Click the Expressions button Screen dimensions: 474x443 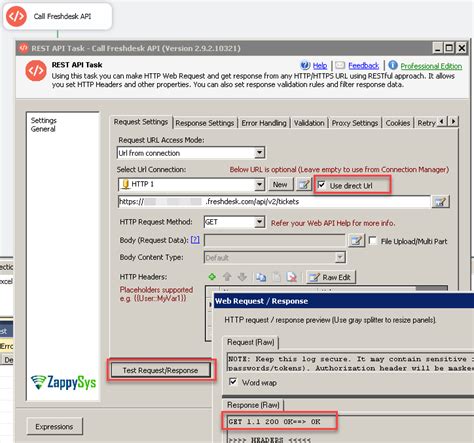54,426
